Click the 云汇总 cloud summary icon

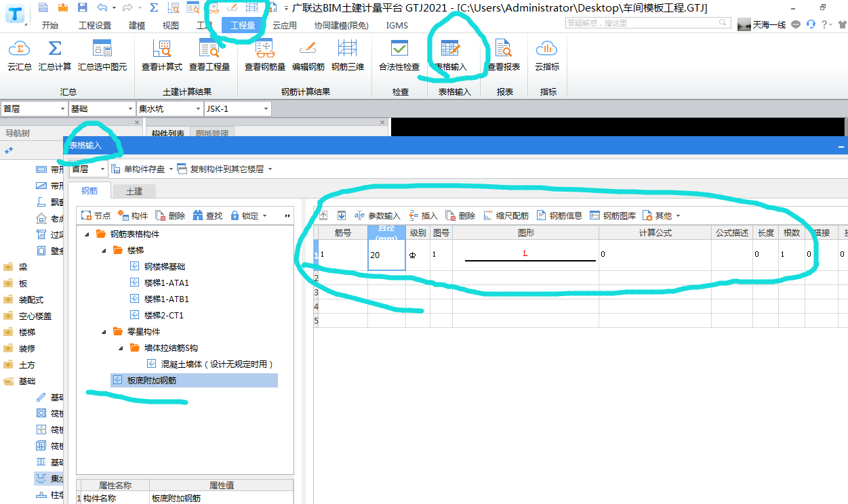coord(20,55)
